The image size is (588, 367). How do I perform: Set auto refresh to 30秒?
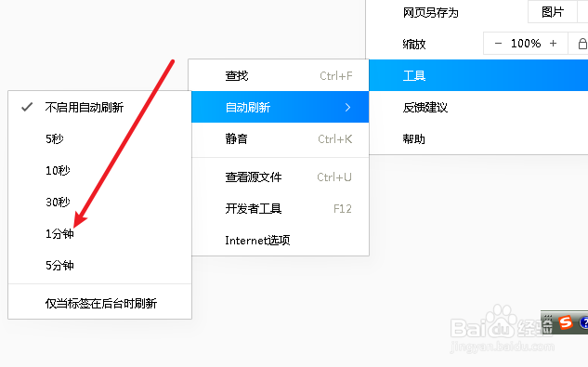[99, 202]
